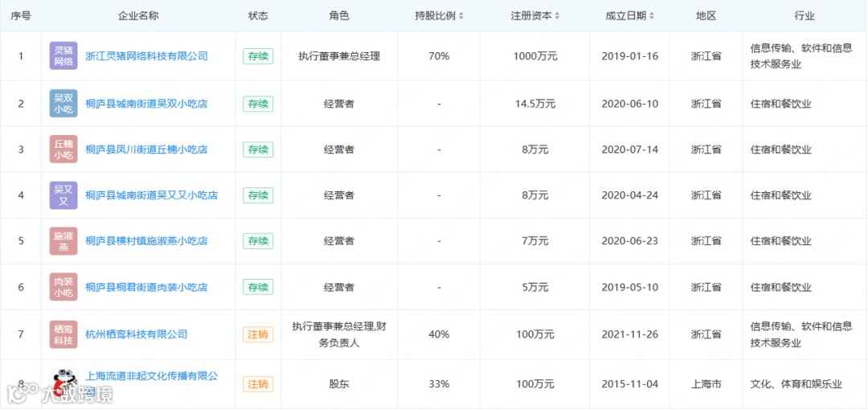Click the 栖鸾科技 logo icon
This screenshot has height=410, width=868.
(x=63, y=334)
